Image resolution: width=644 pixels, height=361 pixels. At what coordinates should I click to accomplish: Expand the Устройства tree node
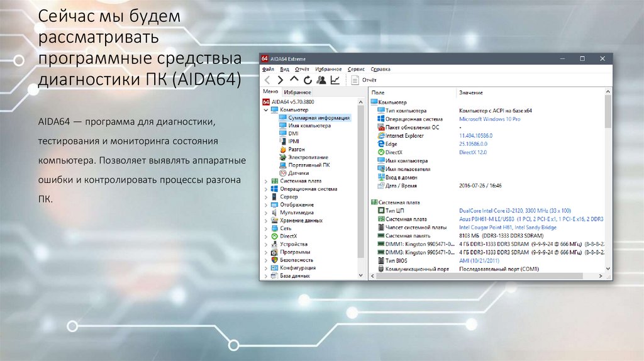[266, 245]
